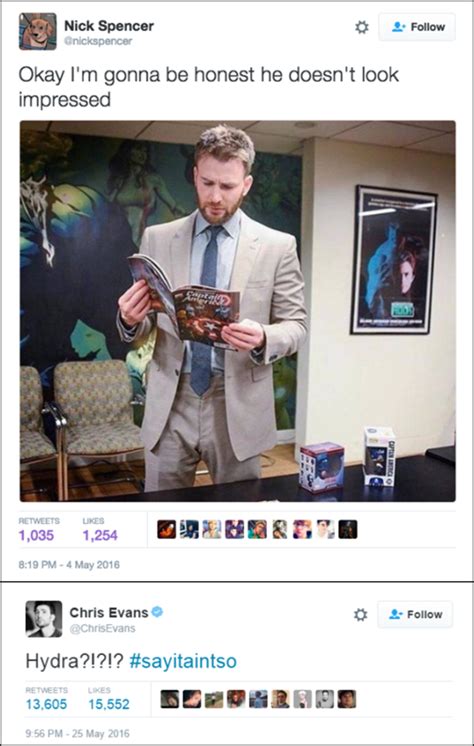The height and width of the screenshot is (746, 474).
Task: Open the first liker avatar under Chris's tweet
Action: (170, 699)
